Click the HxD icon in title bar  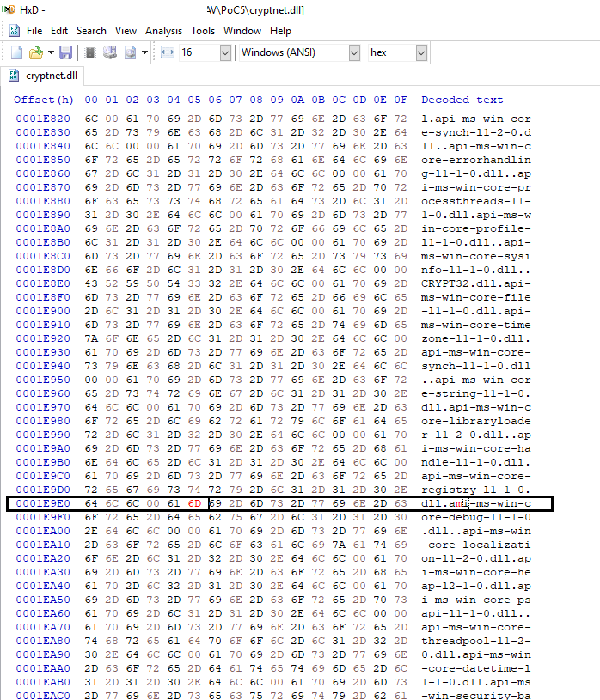(9, 10)
